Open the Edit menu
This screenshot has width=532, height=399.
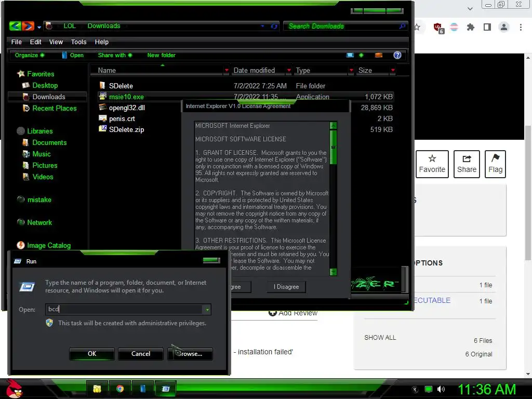[x=36, y=42]
